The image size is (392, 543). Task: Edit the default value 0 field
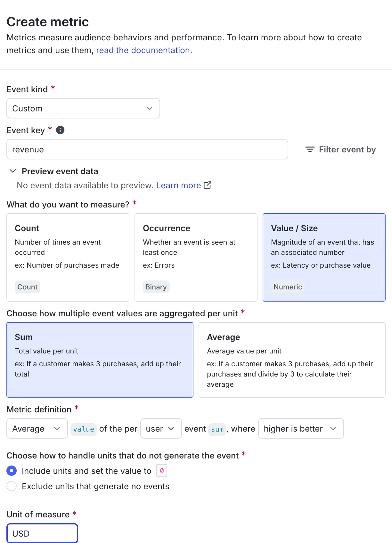point(162,471)
